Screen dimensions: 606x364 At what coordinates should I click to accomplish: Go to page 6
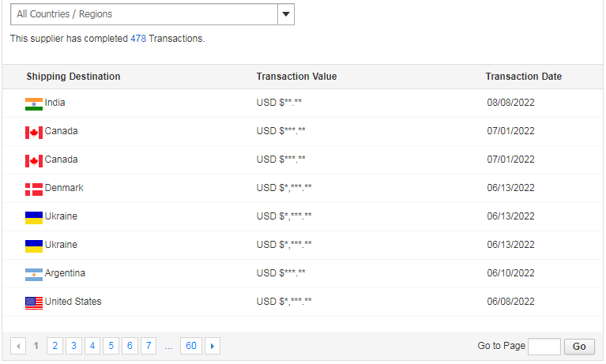pos(130,346)
